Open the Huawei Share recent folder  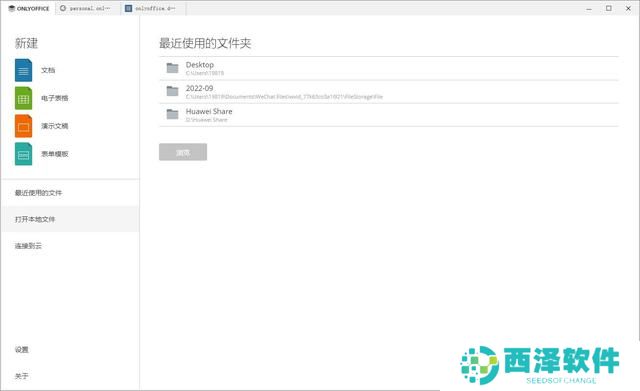[389, 115]
